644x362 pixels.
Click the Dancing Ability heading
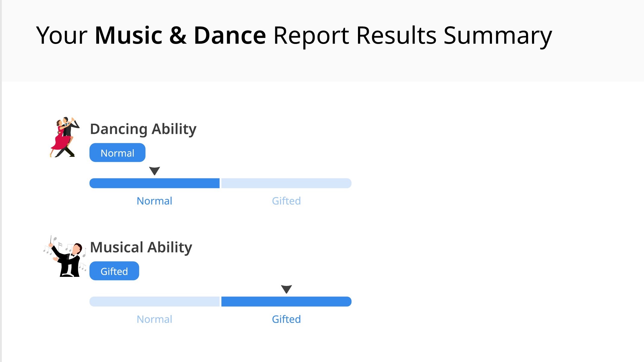pyautogui.click(x=143, y=129)
